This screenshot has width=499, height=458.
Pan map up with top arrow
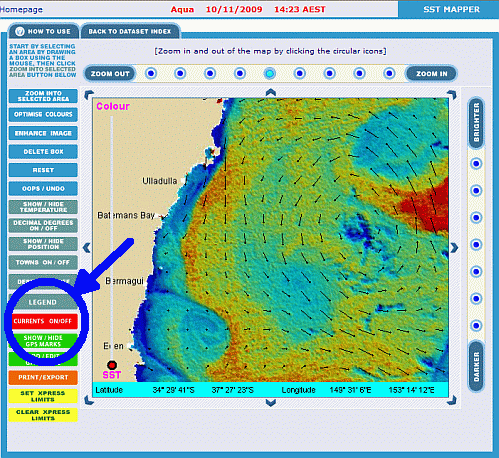coord(271,92)
